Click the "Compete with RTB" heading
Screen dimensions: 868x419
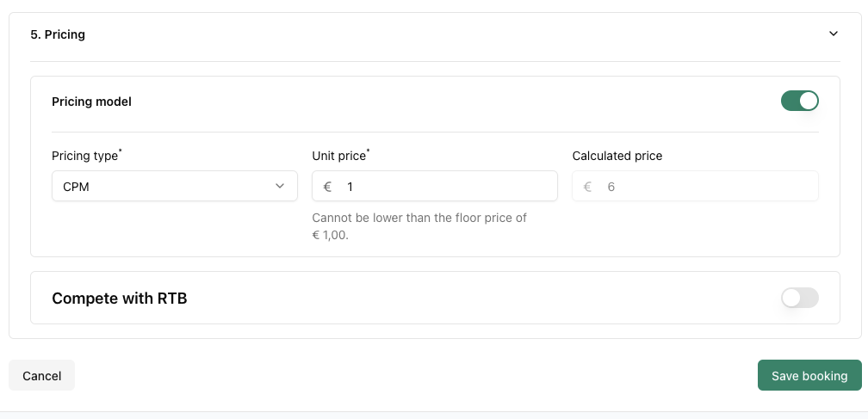[119, 299]
